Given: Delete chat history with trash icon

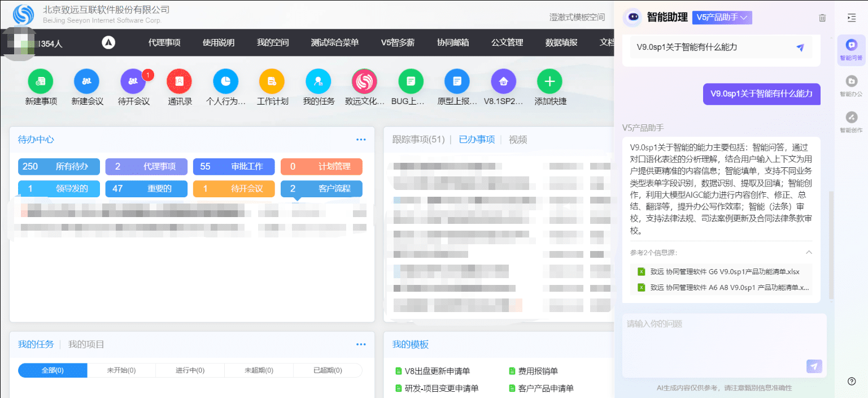Looking at the screenshot, I should tap(822, 18).
